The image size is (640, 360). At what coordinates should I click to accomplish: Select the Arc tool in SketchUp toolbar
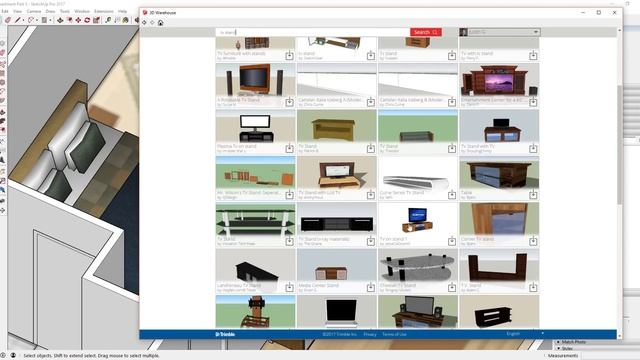point(31,20)
